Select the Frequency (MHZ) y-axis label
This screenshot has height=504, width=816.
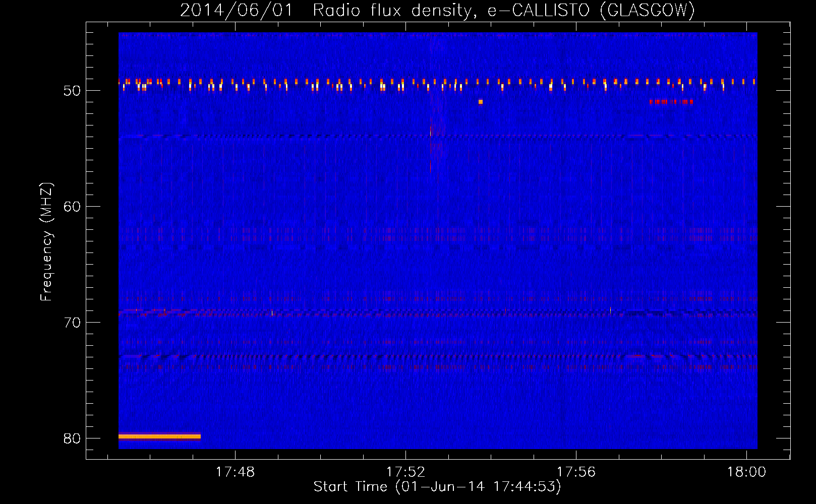[x=46, y=242]
